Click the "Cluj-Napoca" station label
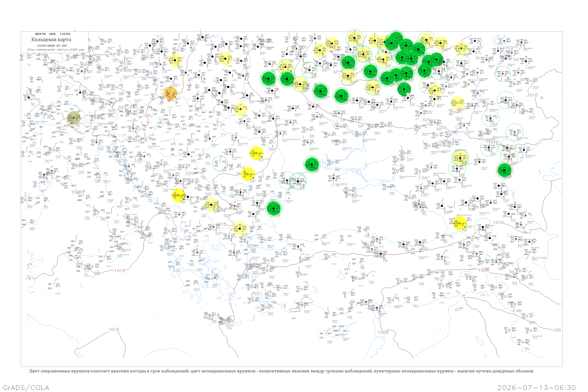This screenshot has width=588, height=392. click(x=237, y=158)
